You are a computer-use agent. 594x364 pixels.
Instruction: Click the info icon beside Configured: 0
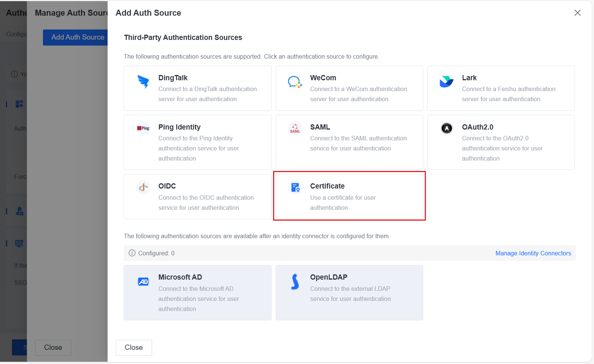(132, 253)
